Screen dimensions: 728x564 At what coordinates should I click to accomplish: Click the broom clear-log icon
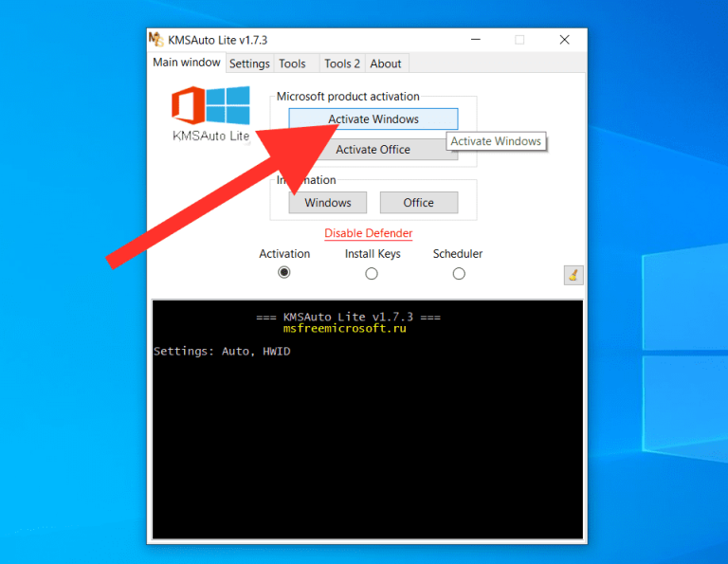(573, 275)
